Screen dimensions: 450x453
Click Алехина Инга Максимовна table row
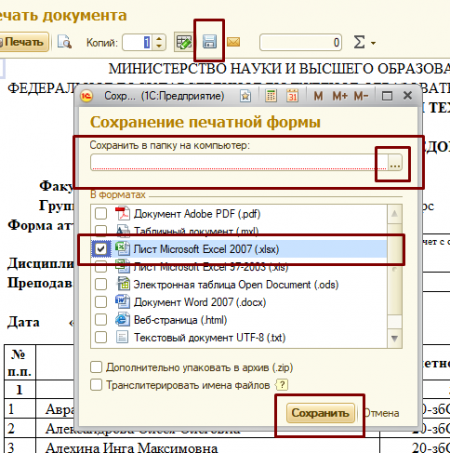(x=131, y=447)
